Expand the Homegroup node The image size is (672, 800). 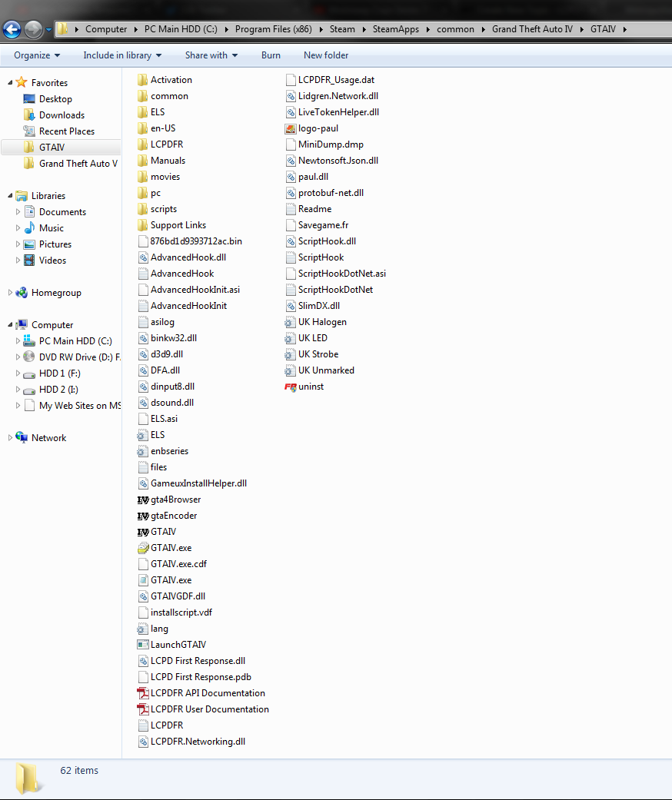click(x=10, y=292)
